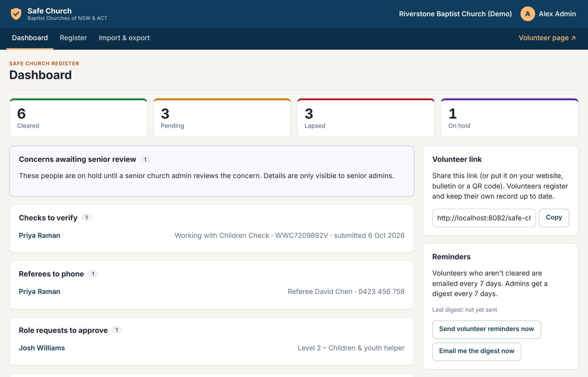Select the Lapsed stat card

pyautogui.click(x=366, y=118)
